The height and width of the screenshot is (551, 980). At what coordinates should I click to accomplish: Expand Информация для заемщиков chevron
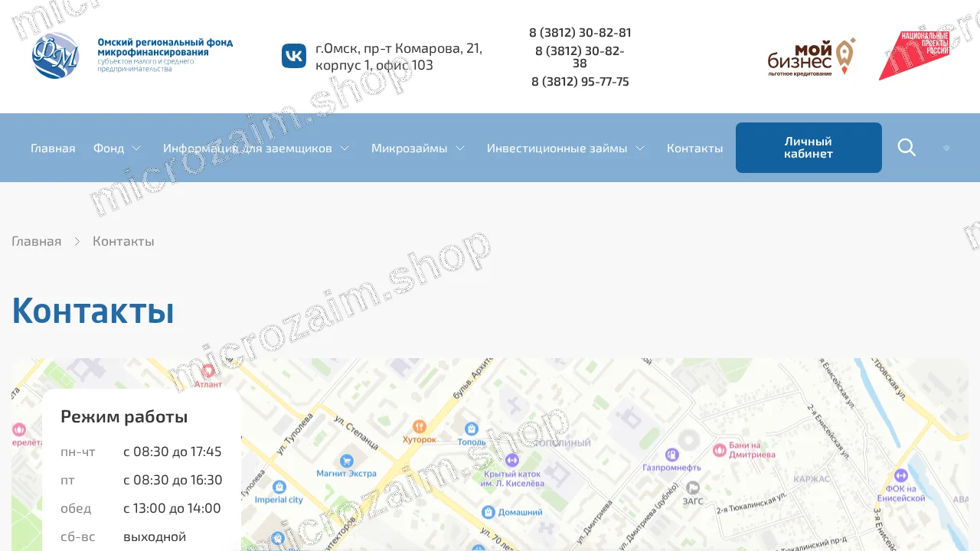click(345, 148)
